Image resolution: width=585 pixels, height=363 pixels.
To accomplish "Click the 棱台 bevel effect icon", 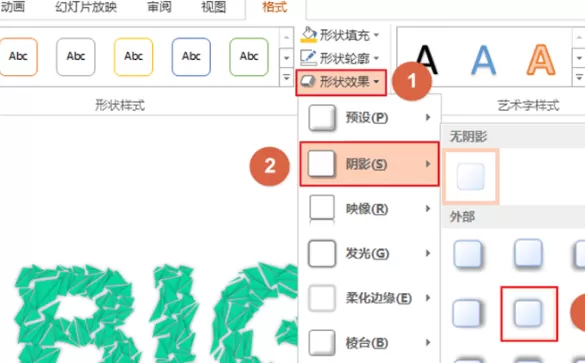I will pyautogui.click(x=322, y=343).
